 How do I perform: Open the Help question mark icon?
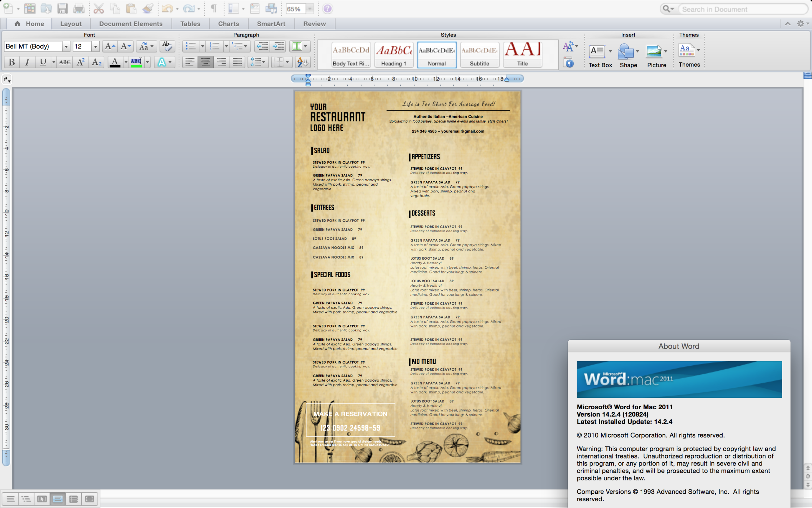[x=327, y=9]
